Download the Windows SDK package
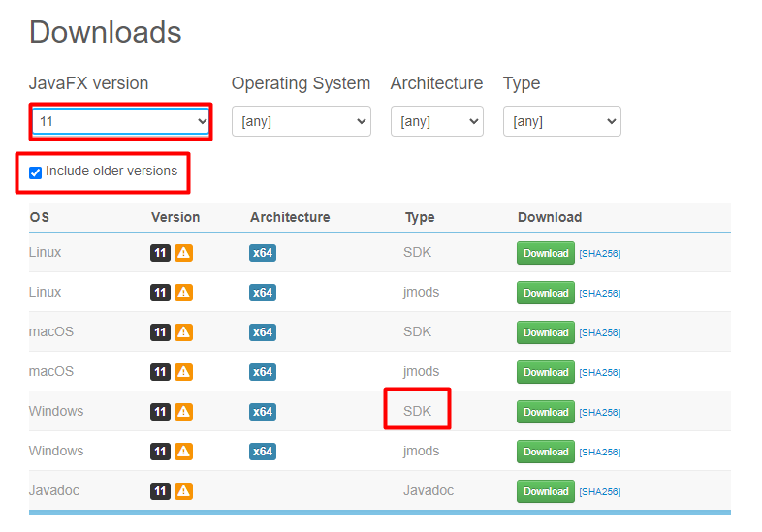Image resolution: width=762 pixels, height=532 pixels. click(x=545, y=412)
